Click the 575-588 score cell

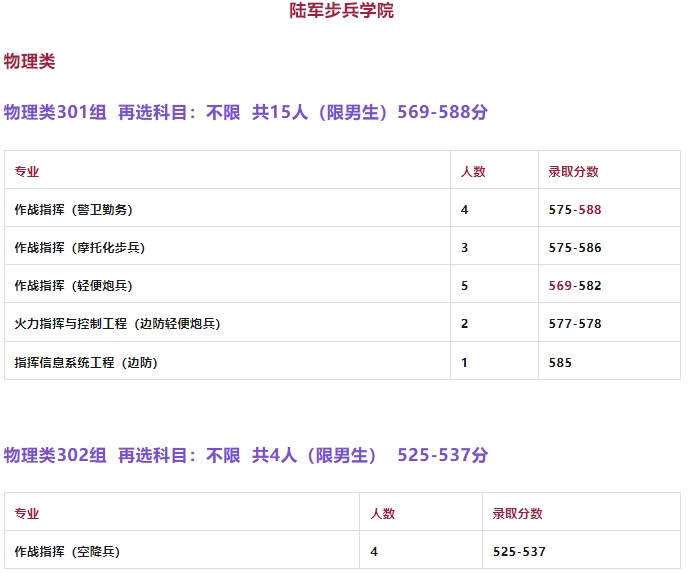click(575, 210)
